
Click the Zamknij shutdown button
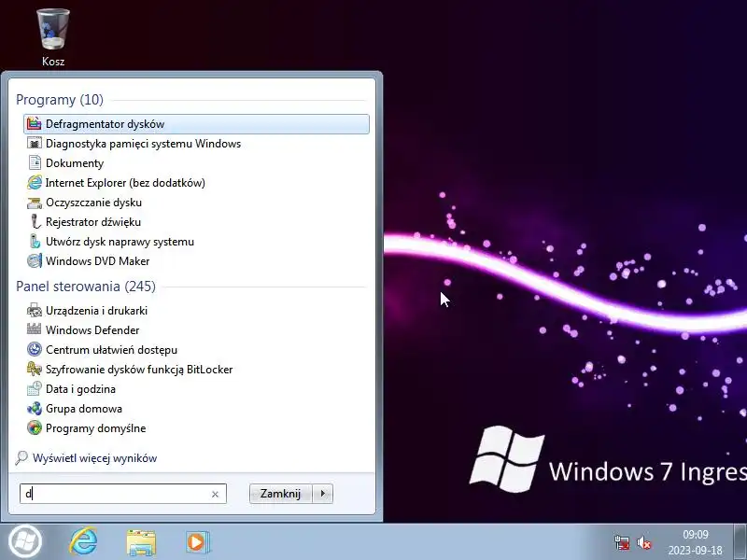[x=281, y=494]
